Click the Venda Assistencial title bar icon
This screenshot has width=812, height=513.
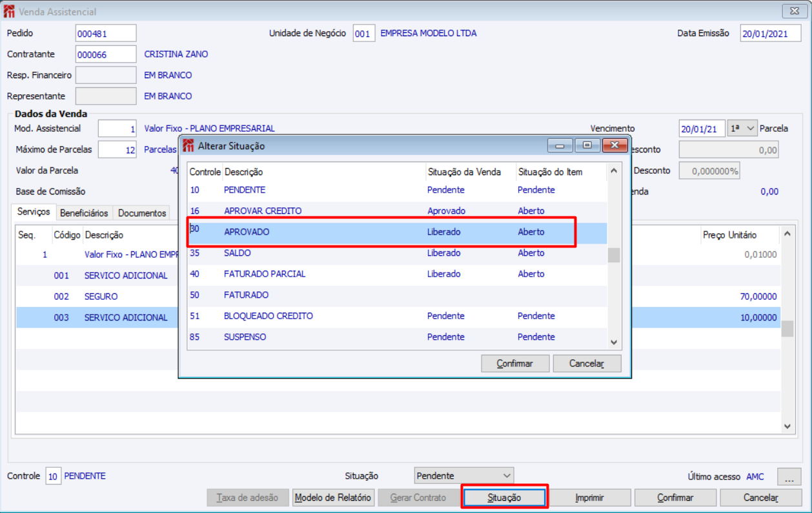pos(10,12)
